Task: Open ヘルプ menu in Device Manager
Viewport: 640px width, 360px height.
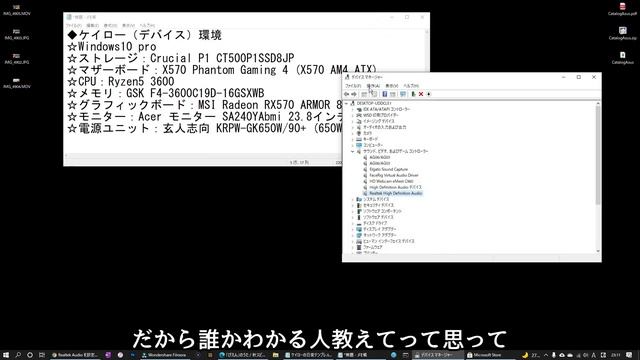Action: (x=411, y=86)
